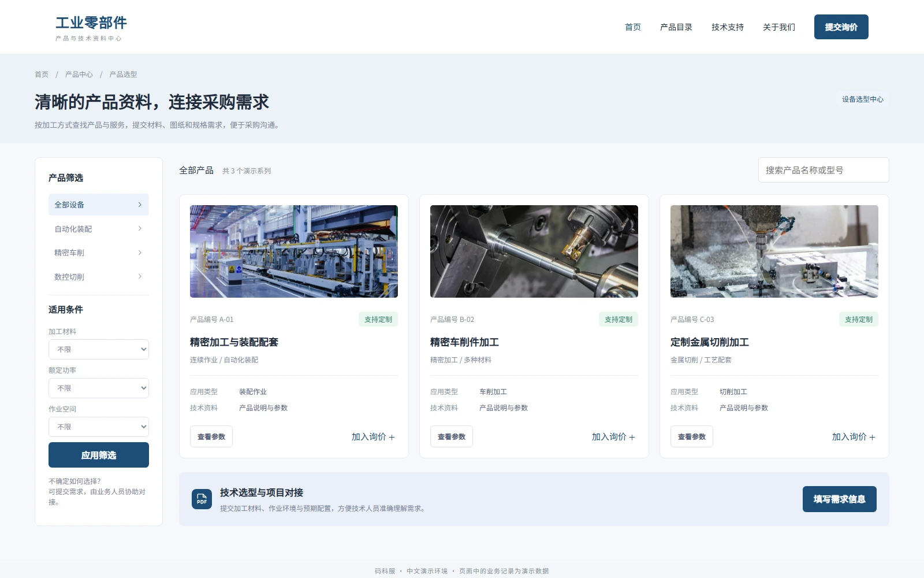Image resolution: width=924 pixels, height=578 pixels.
Task: Click 支持定制 tag on A-01 card
Action: pyautogui.click(x=378, y=319)
